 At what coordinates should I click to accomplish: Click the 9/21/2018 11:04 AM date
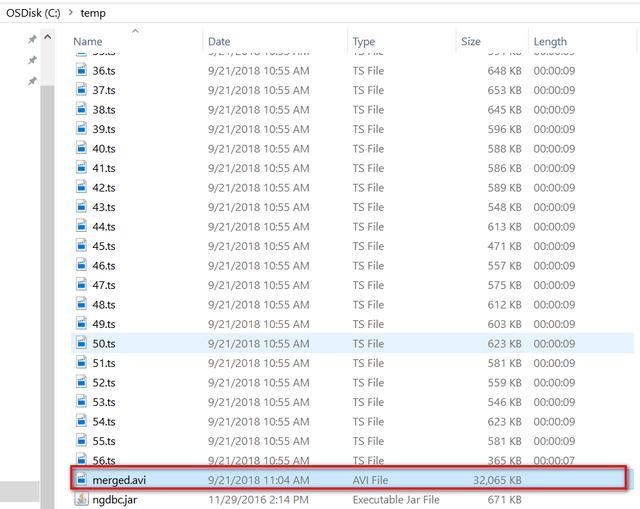click(x=259, y=480)
